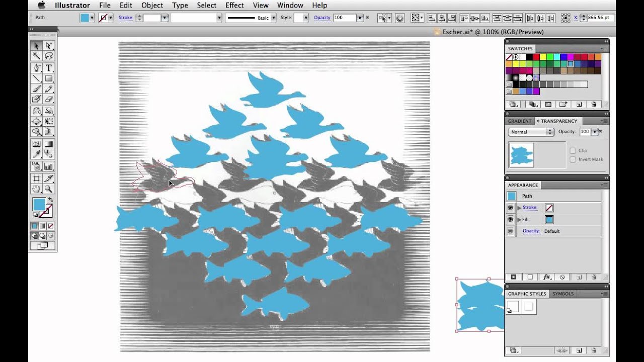Open the Stroke weight dropdown in control bar
The height and width of the screenshot is (362, 644).
tap(165, 18)
